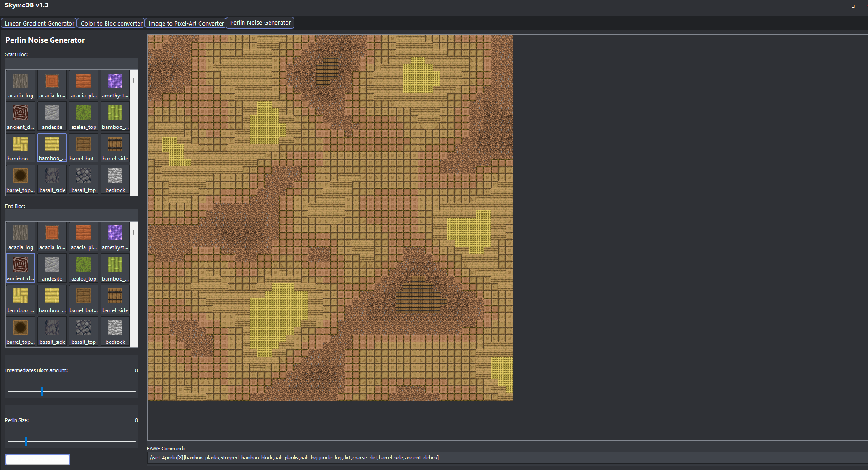Select azalea_top in the Start Bloc list

tap(84, 117)
